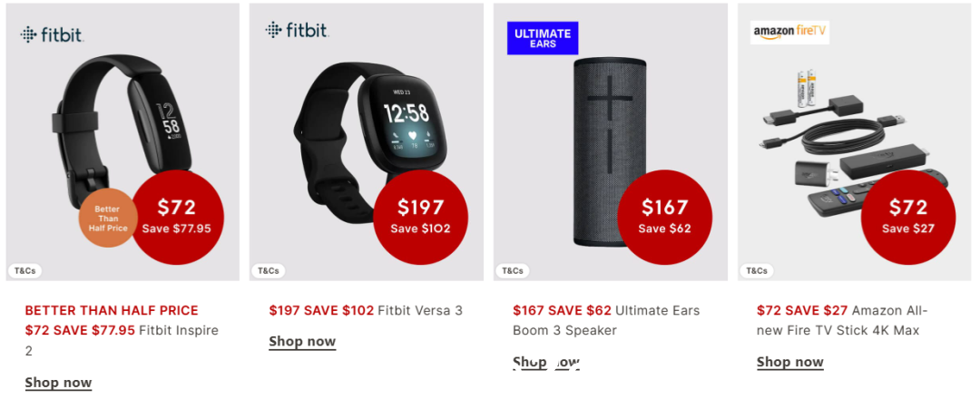
Task: Click the $72 Save $27 red price badge
Action: (x=908, y=217)
